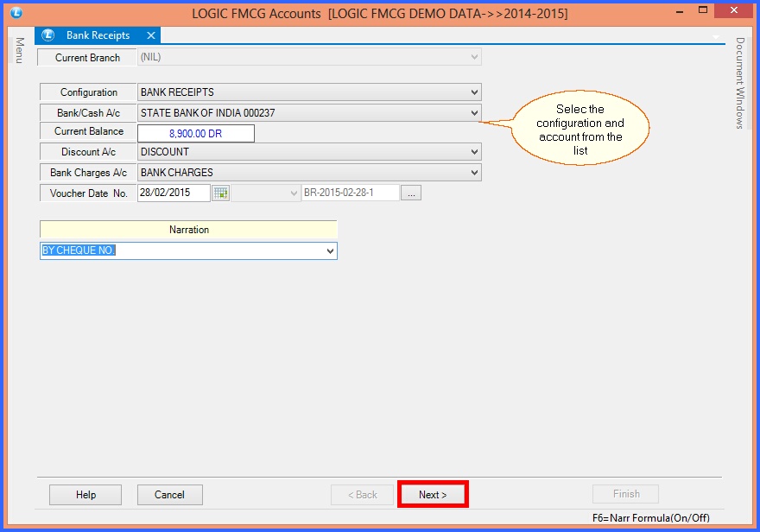This screenshot has height=532, width=760.
Task: Open the Document Windows side panel
Action: click(x=740, y=83)
